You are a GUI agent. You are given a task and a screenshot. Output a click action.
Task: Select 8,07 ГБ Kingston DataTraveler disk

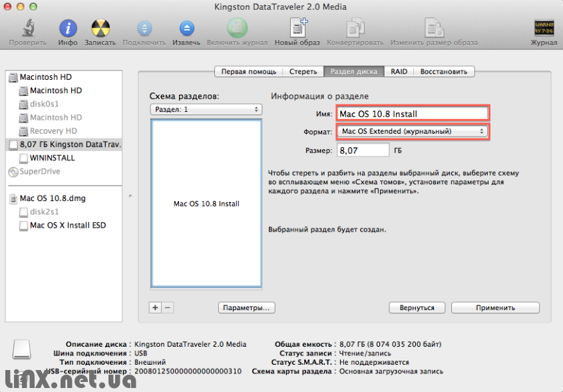pos(64,144)
